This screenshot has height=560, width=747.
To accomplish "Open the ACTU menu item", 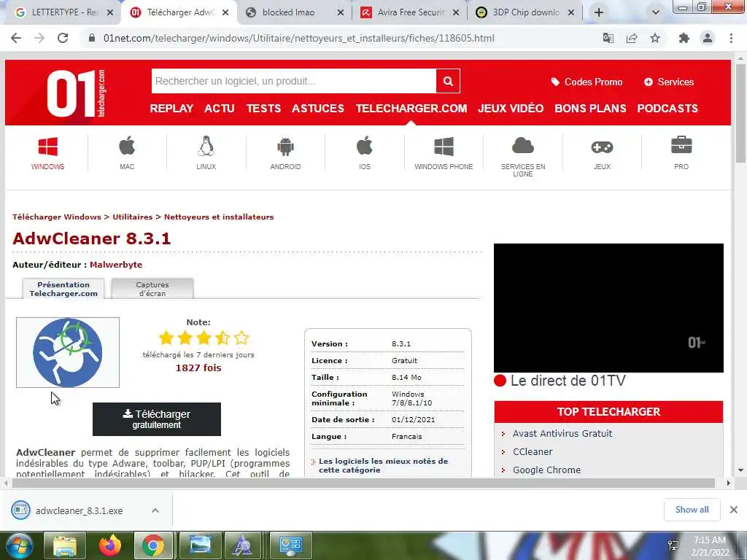I will point(219,108).
